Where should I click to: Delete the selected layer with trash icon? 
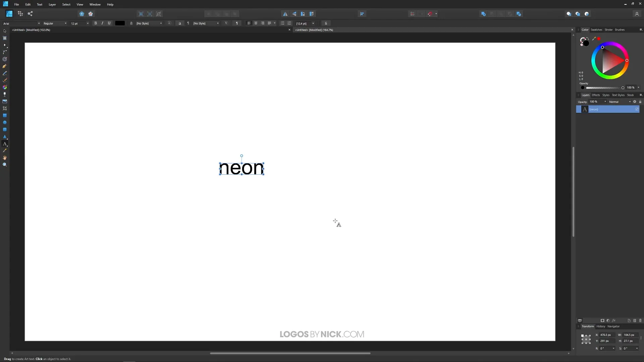pyautogui.click(x=641, y=321)
